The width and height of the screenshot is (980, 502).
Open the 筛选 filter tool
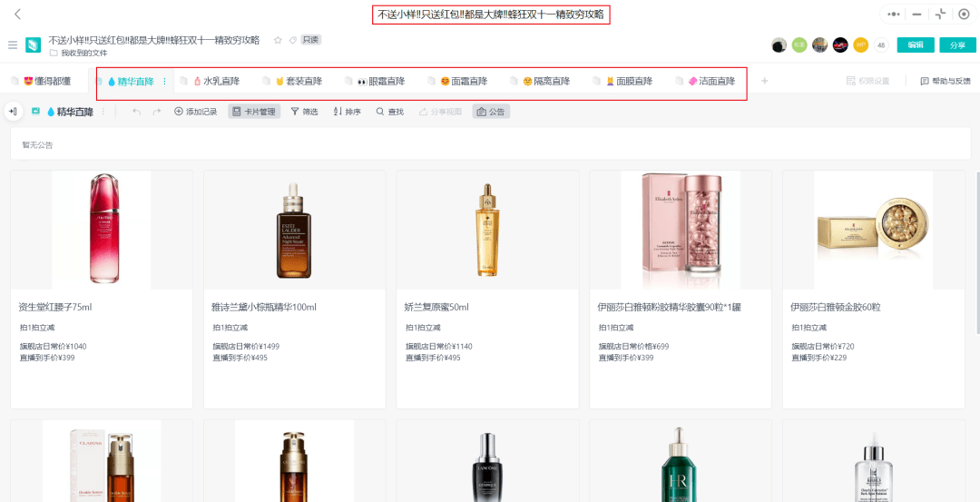tap(304, 112)
